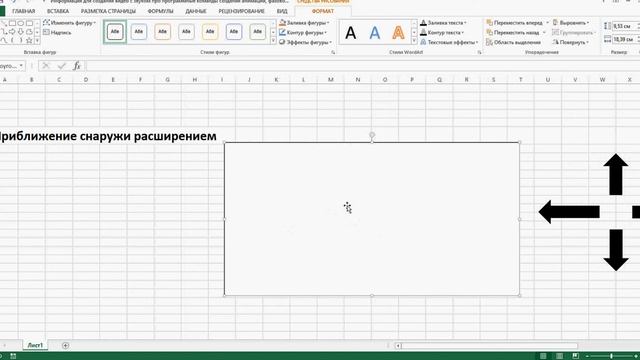Click the macro recording icon in status bar
Viewport: 640px width, 360px height.
click(x=13, y=356)
